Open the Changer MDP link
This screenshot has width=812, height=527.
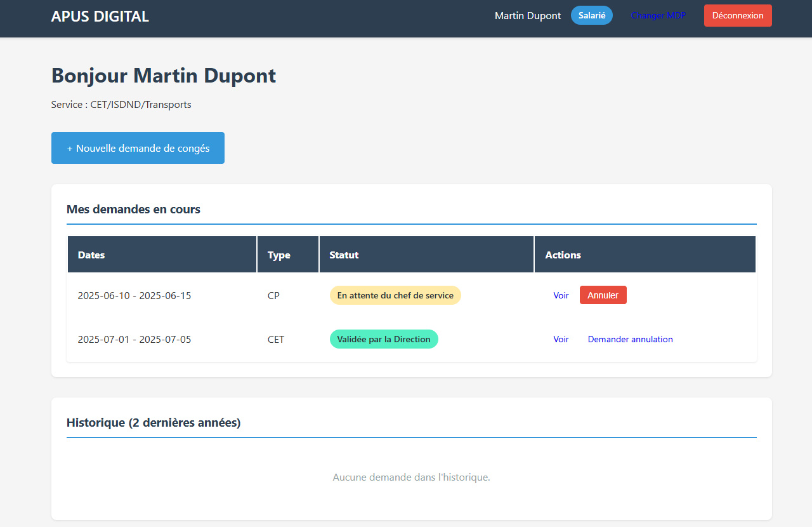pyautogui.click(x=658, y=16)
